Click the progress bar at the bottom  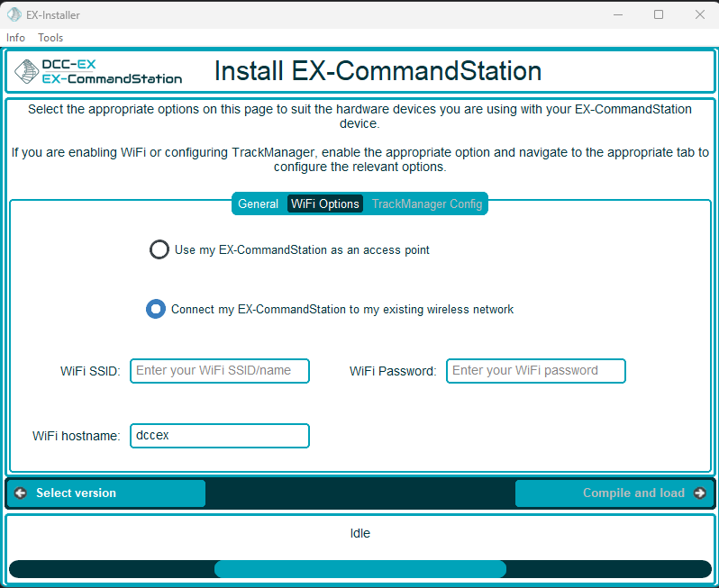[x=360, y=569]
